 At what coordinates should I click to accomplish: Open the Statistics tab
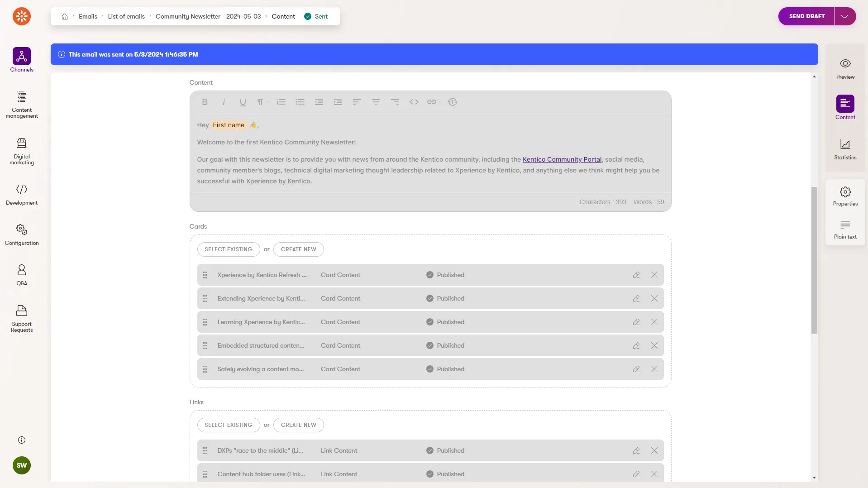pos(845,149)
